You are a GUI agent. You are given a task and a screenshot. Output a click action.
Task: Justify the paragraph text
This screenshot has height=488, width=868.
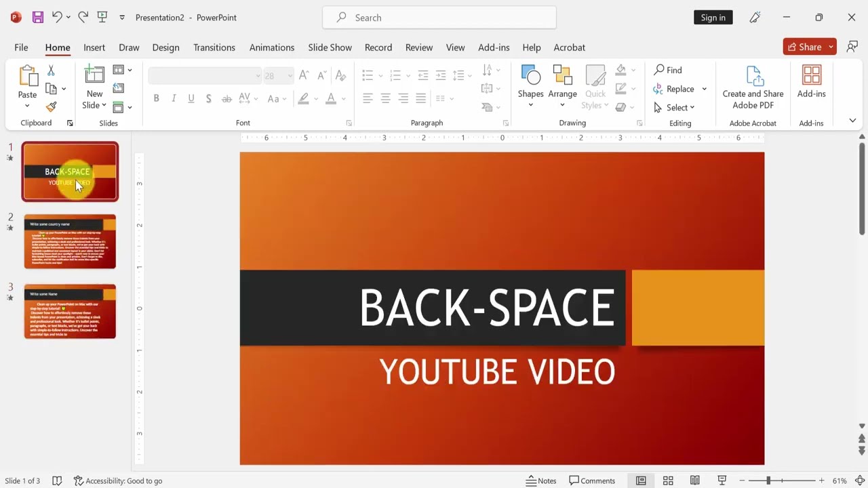coord(420,98)
